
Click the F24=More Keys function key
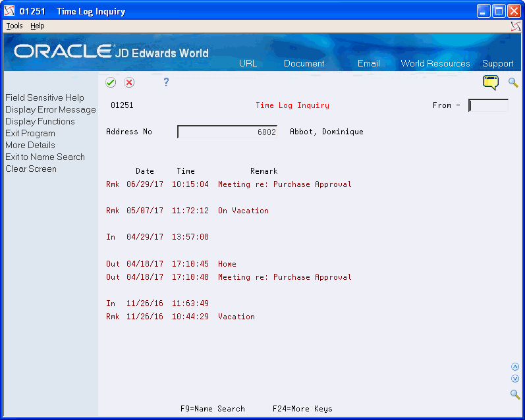(x=302, y=409)
